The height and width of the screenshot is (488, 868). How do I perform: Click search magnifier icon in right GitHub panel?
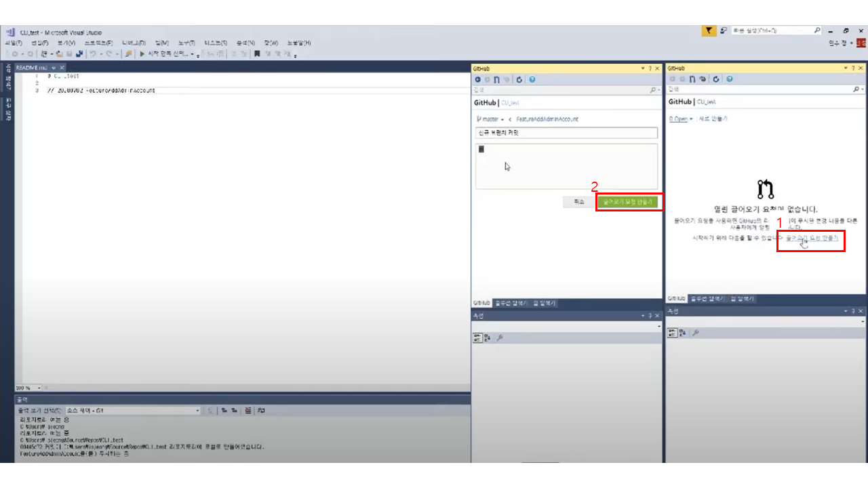pos(856,89)
